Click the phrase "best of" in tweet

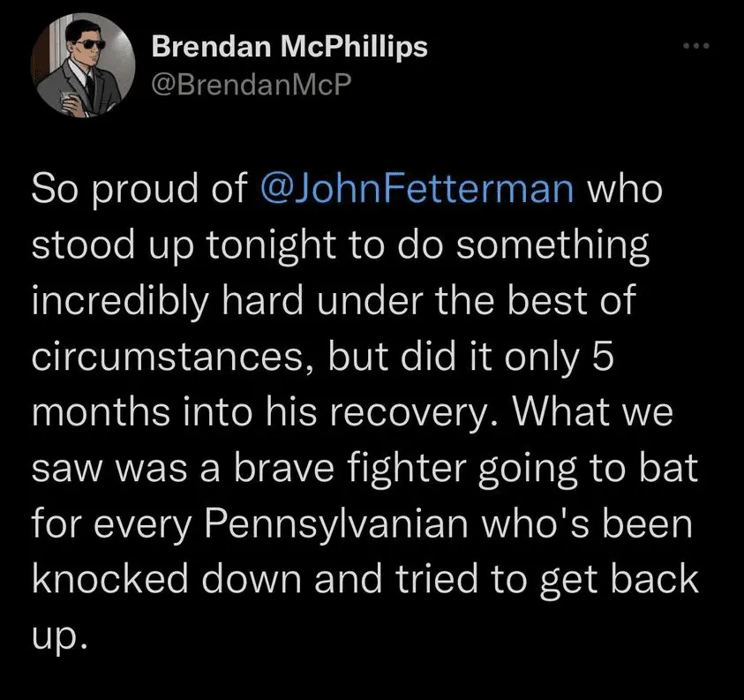click(x=582, y=302)
